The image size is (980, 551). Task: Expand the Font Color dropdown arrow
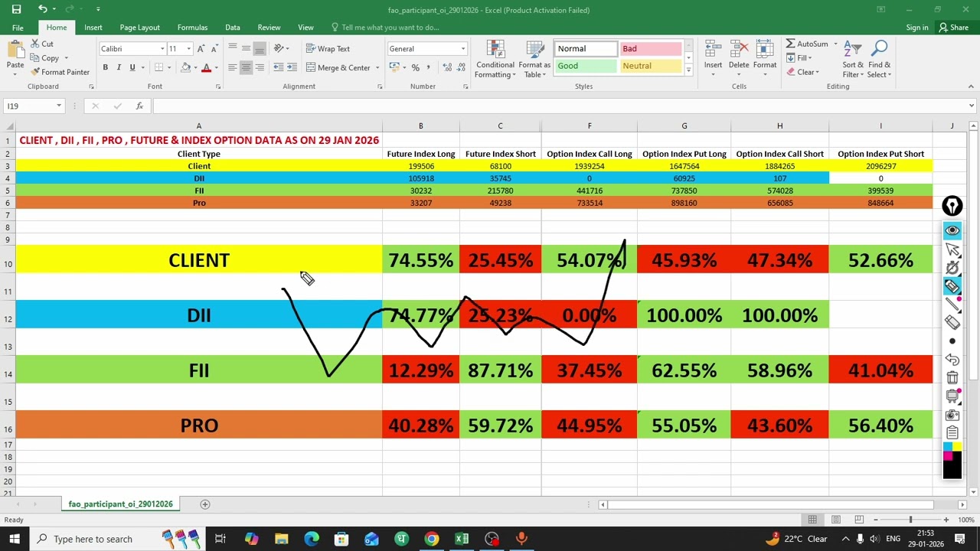(x=216, y=67)
